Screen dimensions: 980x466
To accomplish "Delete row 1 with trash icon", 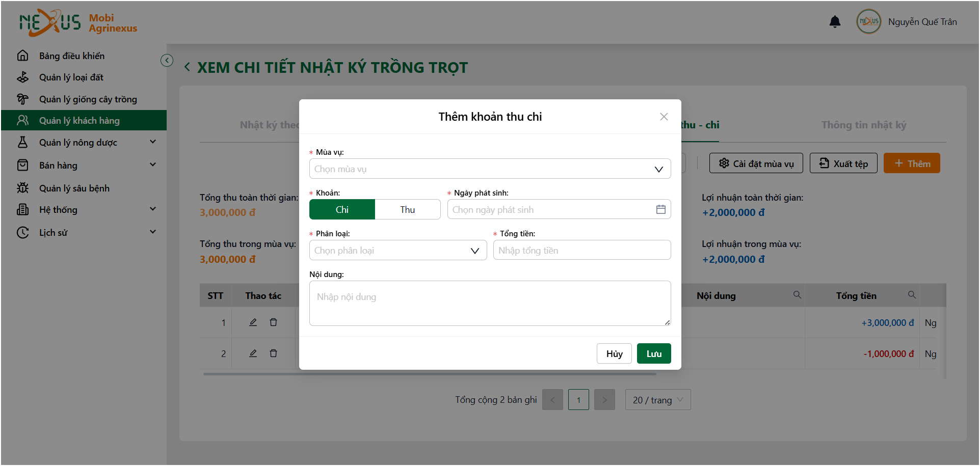I will point(273,322).
